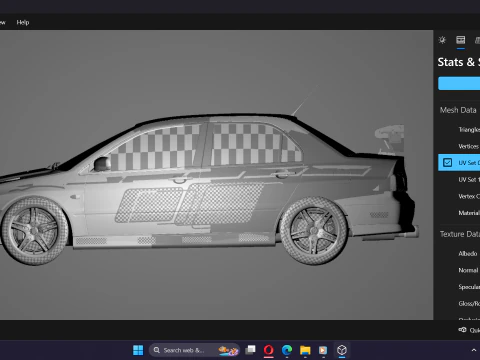
Task: Select the UV Set 1 option
Action: tap(469, 180)
